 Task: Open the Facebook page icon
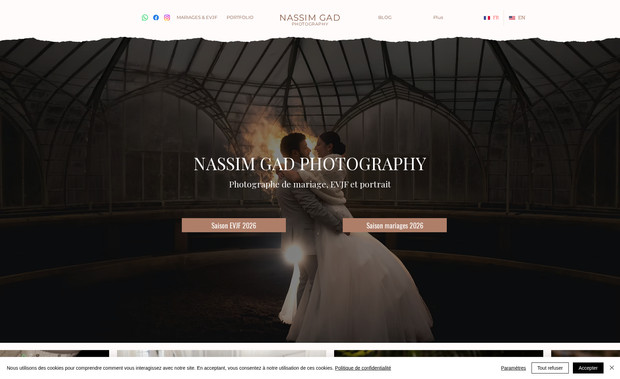(x=156, y=17)
